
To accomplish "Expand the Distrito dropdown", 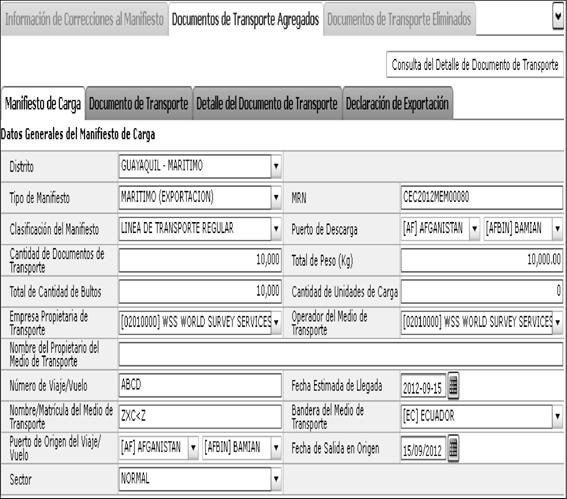I will (x=276, y=166).
